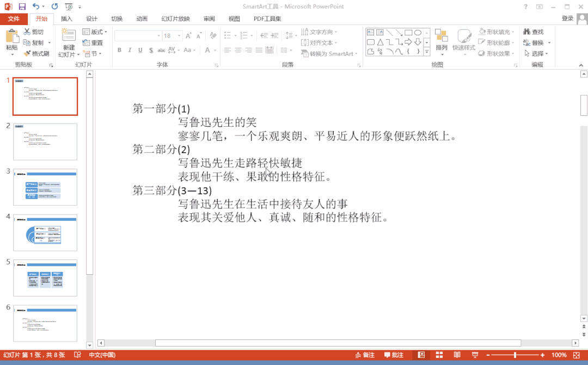Toggle Underline formatting
588x365 pixels.
point(140,50)
